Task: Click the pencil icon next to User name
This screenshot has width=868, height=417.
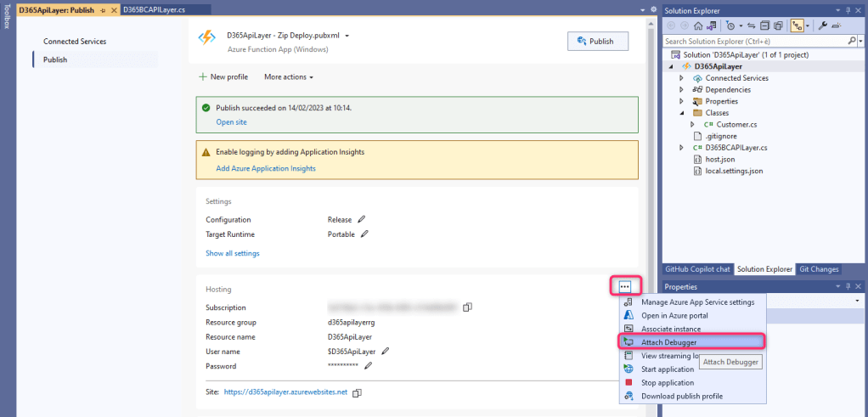Action: coord(385,351)
